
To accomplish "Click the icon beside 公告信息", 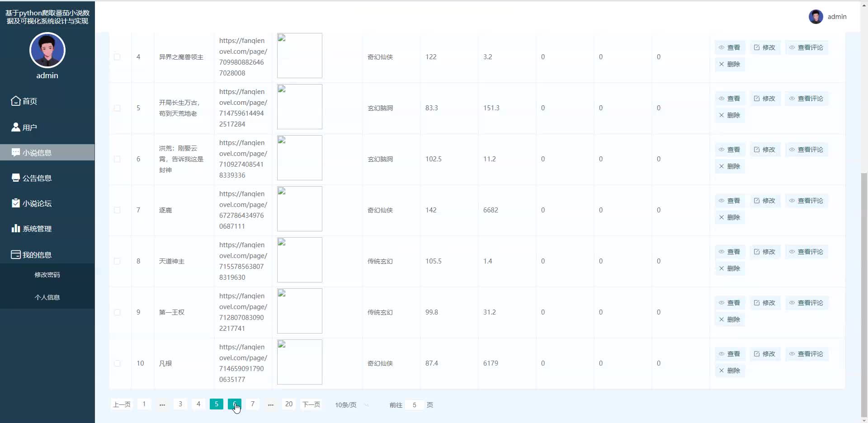I will 16,178.
